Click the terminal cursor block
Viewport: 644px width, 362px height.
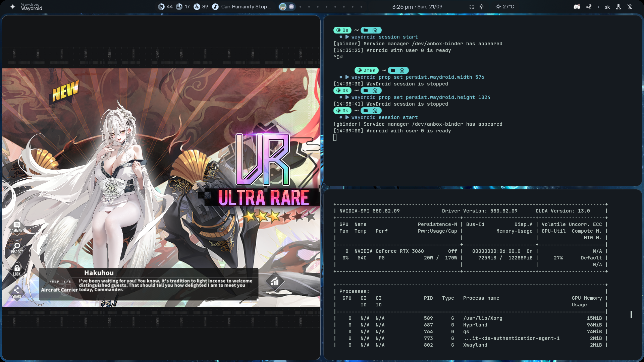(335, 137)
